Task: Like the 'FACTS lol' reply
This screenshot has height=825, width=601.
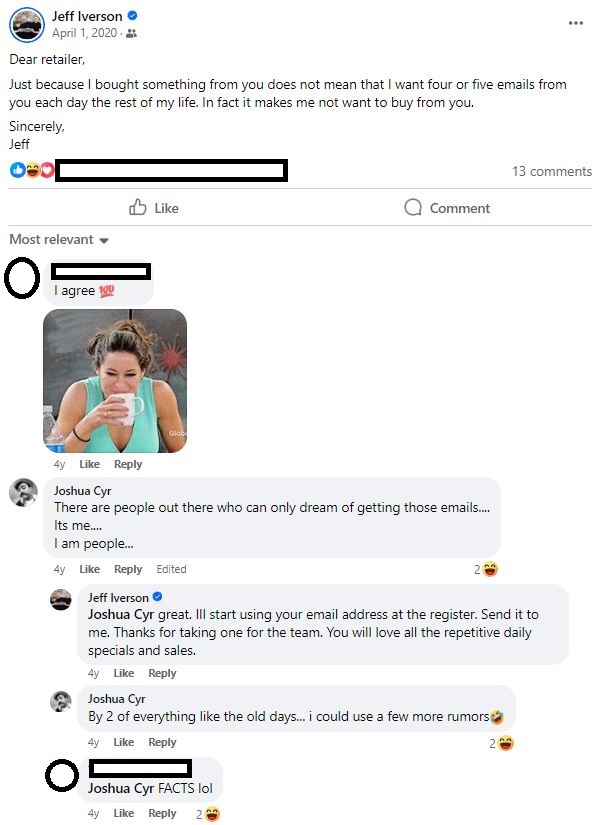Action: (124, 813)
